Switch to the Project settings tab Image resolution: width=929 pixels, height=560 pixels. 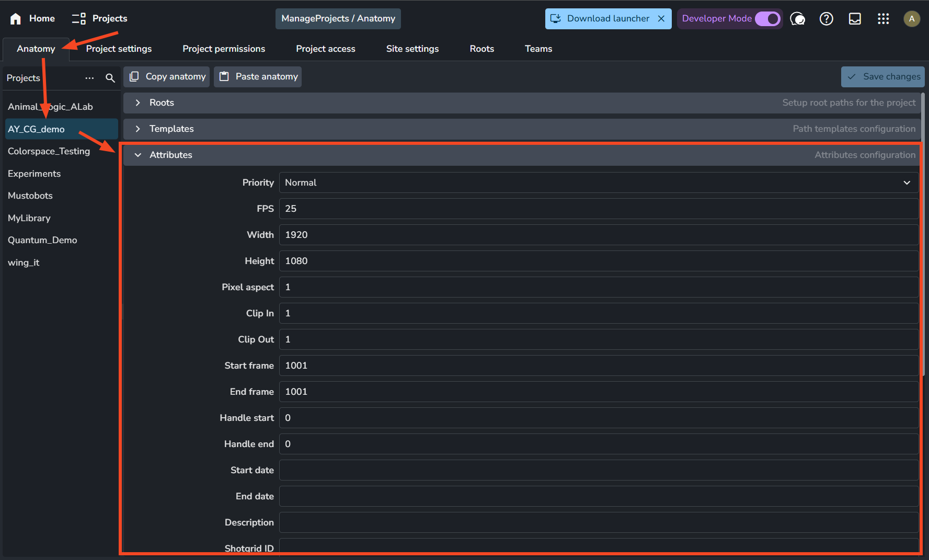[119, 49]
